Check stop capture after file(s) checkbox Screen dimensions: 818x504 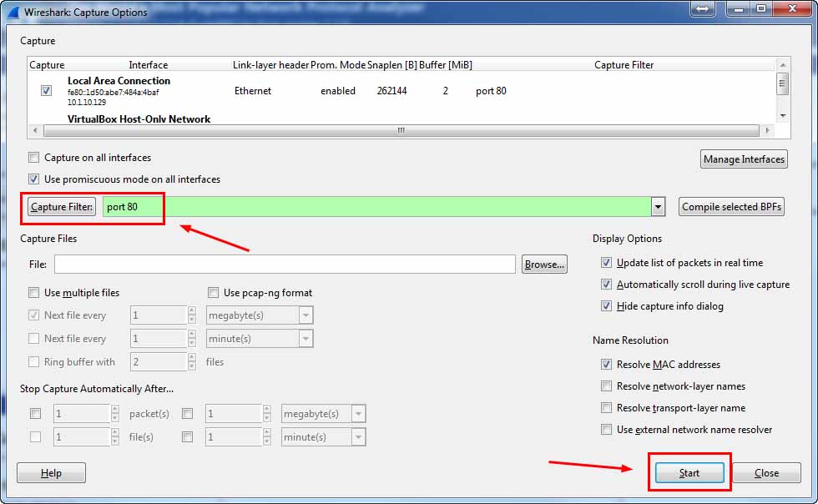(x=35, y=436)
